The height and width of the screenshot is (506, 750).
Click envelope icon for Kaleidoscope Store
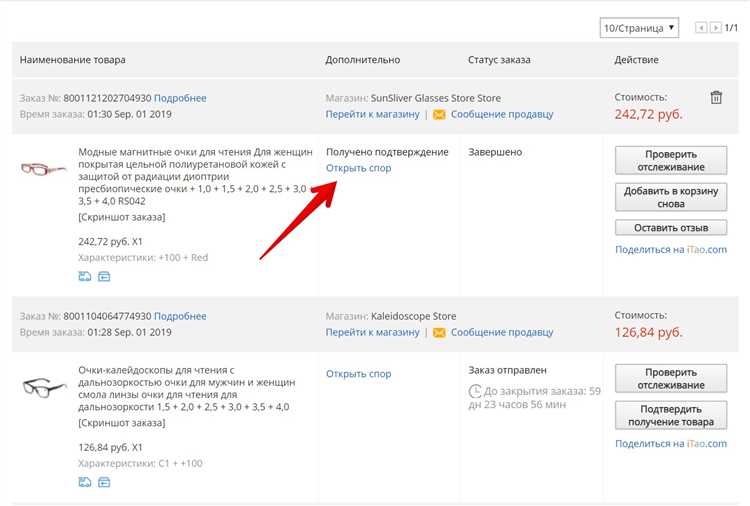438,333
